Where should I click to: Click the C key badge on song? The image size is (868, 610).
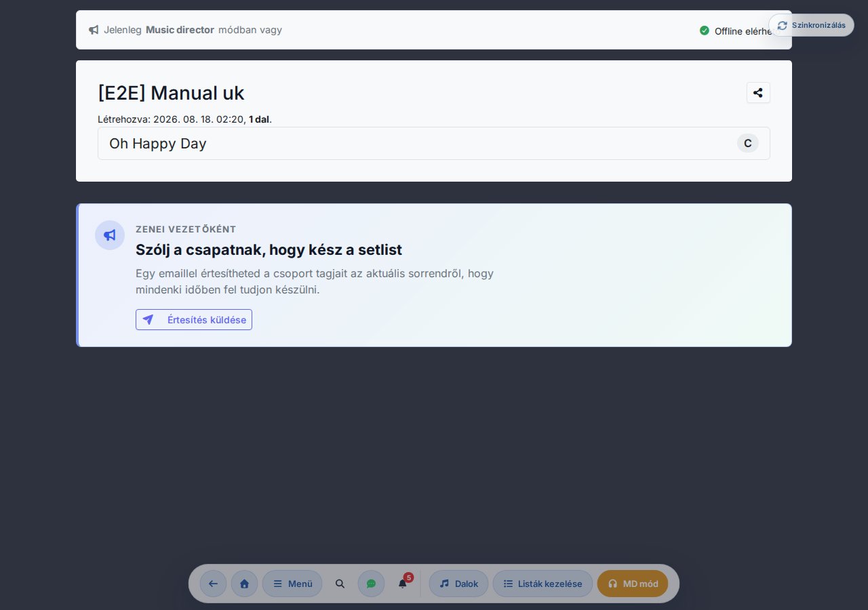[748, 143]
